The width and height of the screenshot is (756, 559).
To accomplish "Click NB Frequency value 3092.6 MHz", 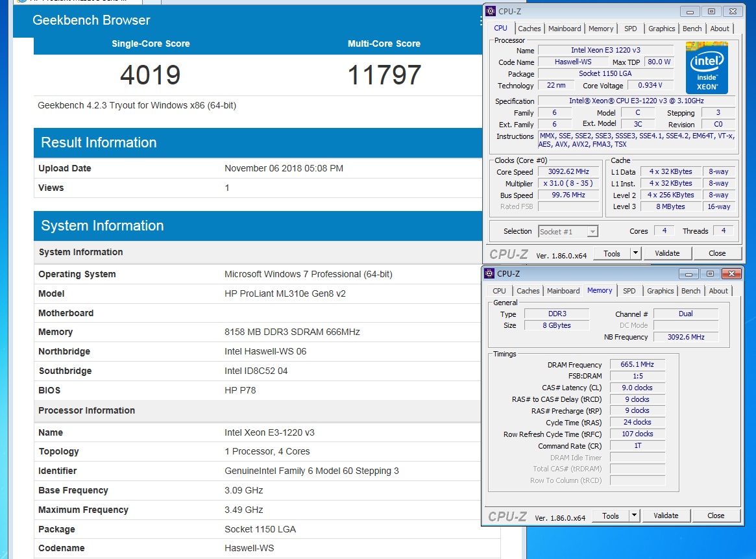I will point(686,337).
